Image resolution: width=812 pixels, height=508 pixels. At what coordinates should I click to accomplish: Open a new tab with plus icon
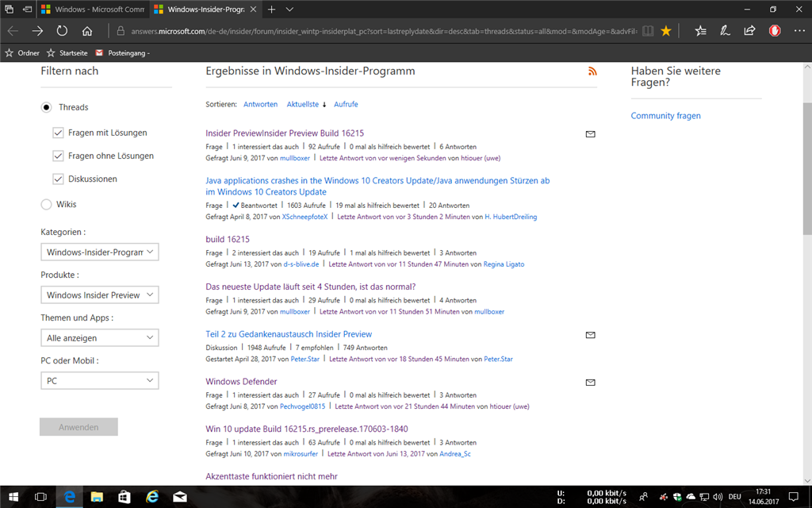271,10
